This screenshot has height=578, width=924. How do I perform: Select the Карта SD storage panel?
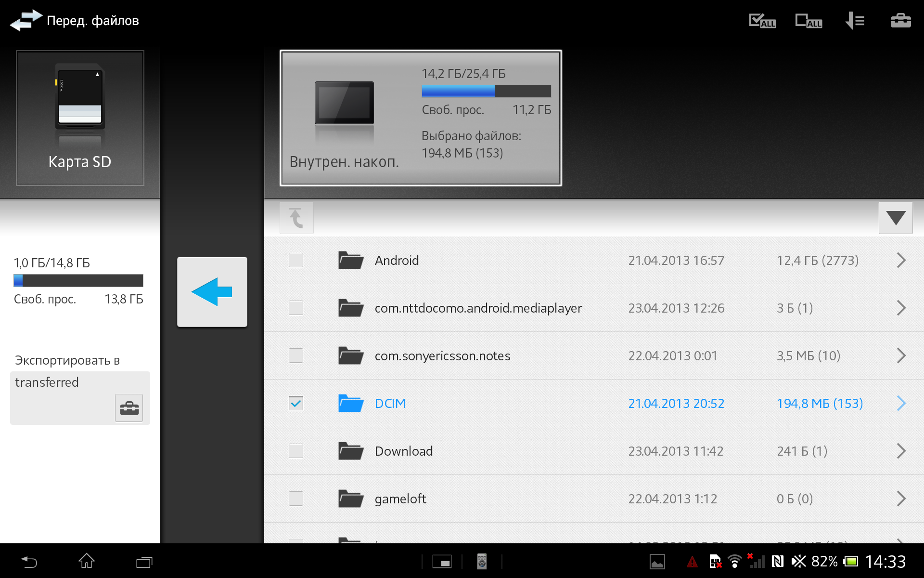80,118
